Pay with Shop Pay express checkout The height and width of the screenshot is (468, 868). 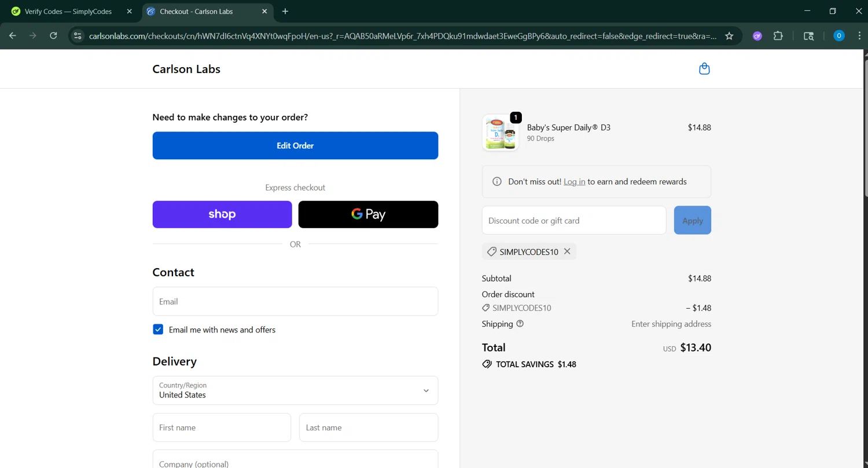(x=222, y=214)
